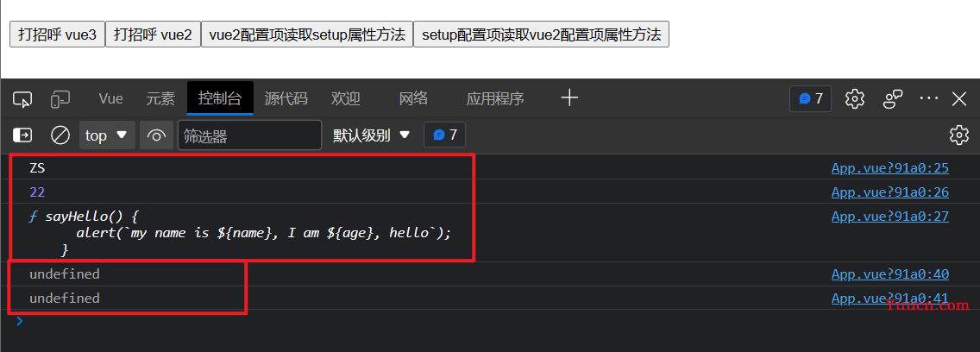Open the top context dropdown
The height and width of the screenshot is (352, 980).
click(x=107, y=135)
